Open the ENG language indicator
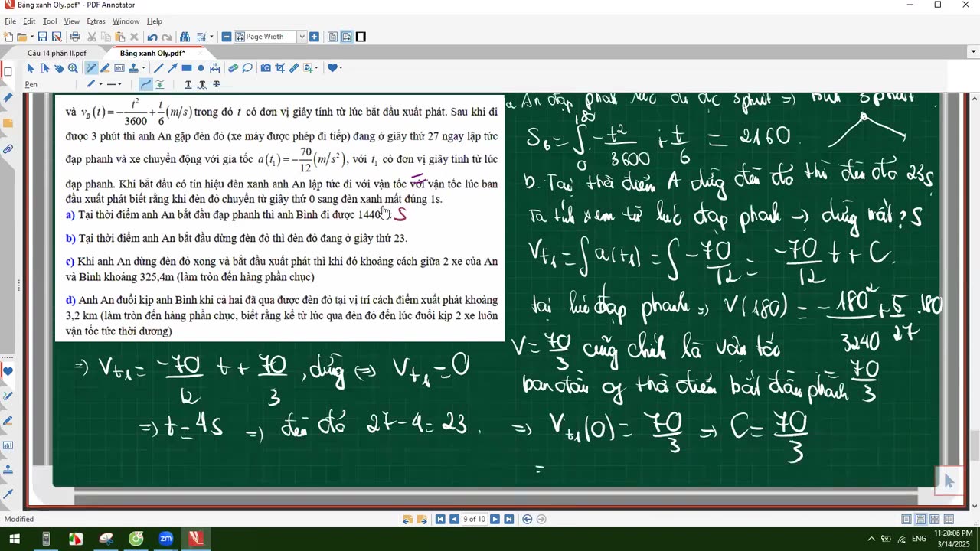The image size is (980, 551). coord(919,539)
